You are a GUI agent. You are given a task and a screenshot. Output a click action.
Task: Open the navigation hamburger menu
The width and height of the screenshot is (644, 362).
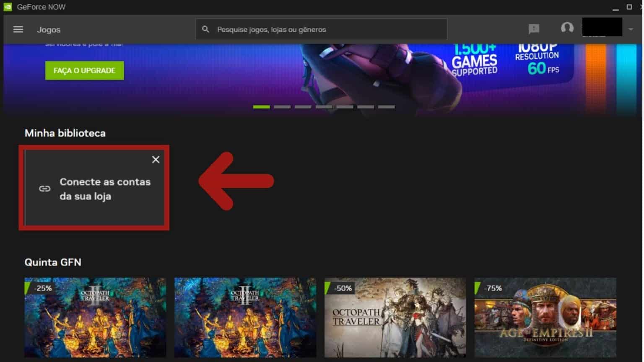click(18, 29)
